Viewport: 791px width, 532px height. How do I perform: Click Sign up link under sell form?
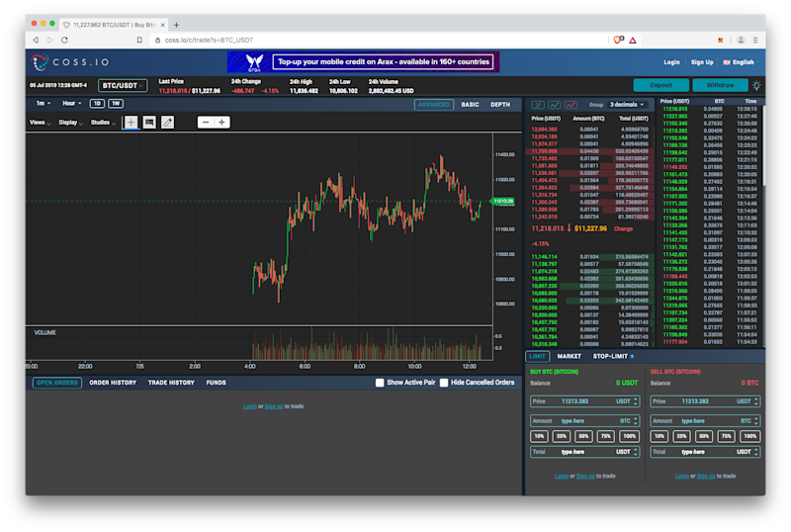(706, 476)
